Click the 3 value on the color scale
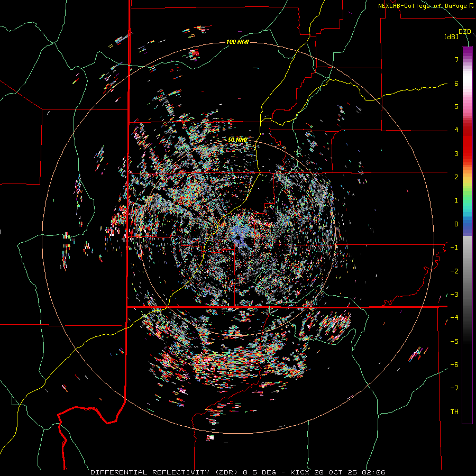 (x=456, y=153)
